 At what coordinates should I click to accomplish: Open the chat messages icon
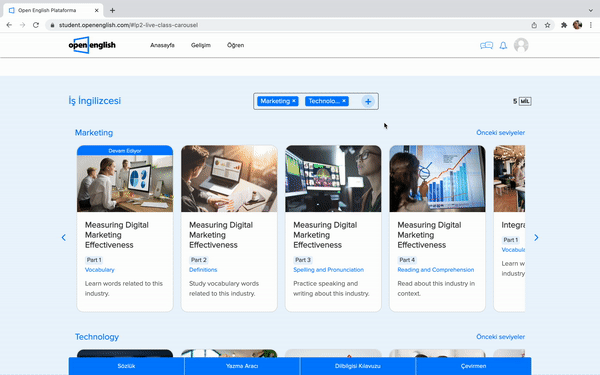click(x=486, y=46)
